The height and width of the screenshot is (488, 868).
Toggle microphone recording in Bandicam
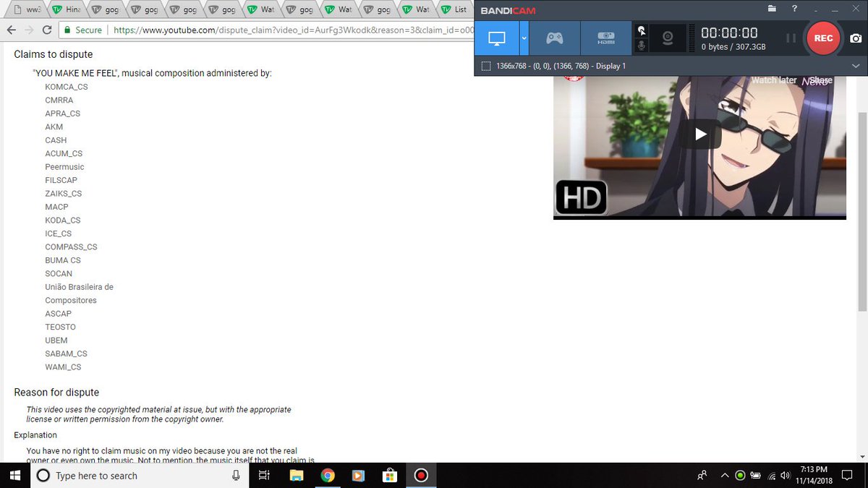(641, 46)
